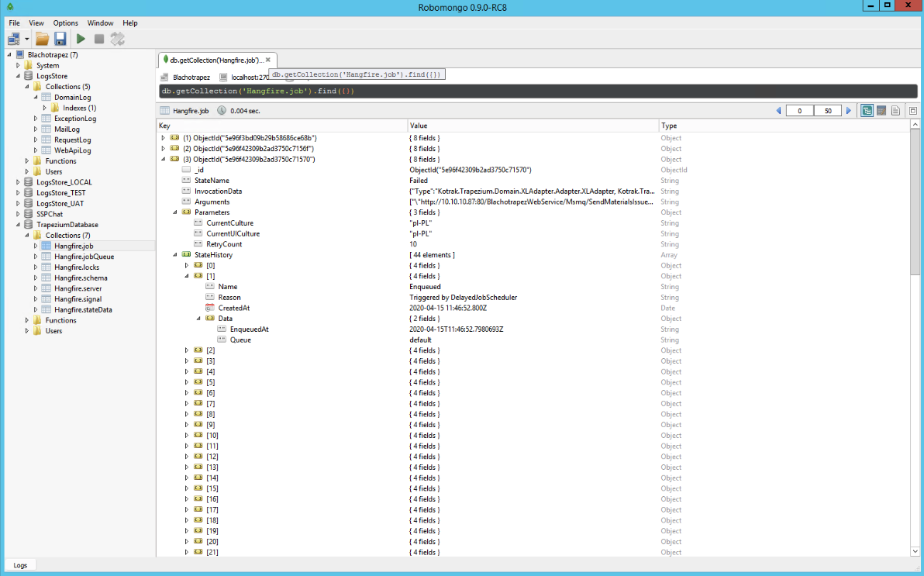Run the query with the Execute button
924x576 pixels.
tap(81, 40)
